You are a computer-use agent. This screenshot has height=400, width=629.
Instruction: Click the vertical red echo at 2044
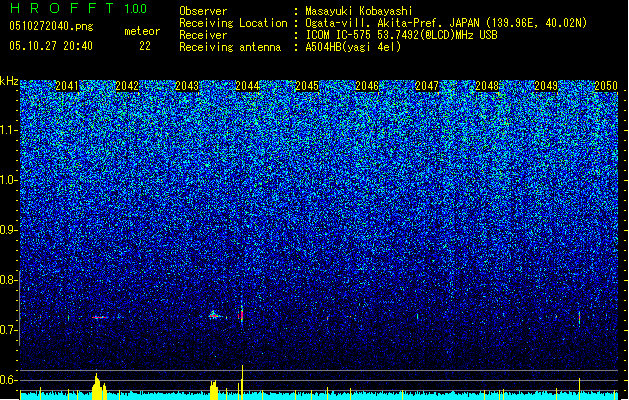(241, 315)
